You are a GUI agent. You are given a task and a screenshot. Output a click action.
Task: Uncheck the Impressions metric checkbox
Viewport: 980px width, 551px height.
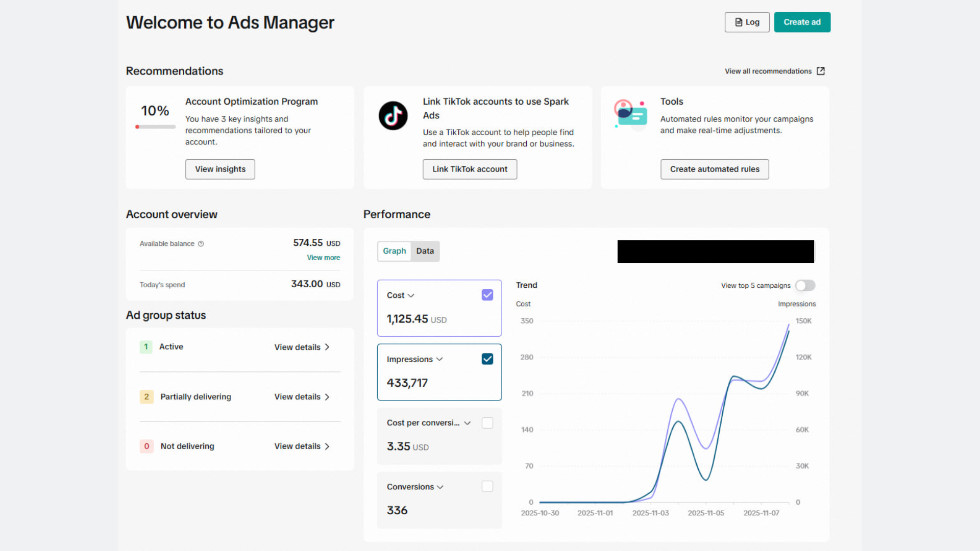click(487, 359)
